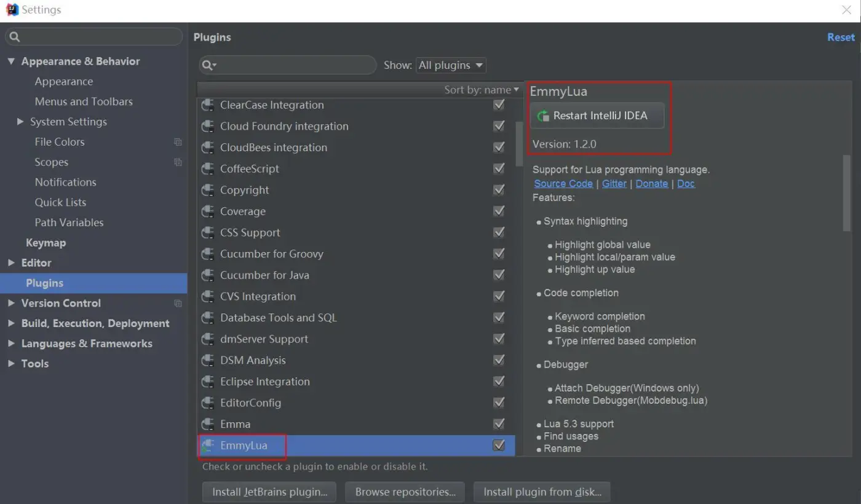Click the CoffeeScript plugin icon

click(208, 169)
